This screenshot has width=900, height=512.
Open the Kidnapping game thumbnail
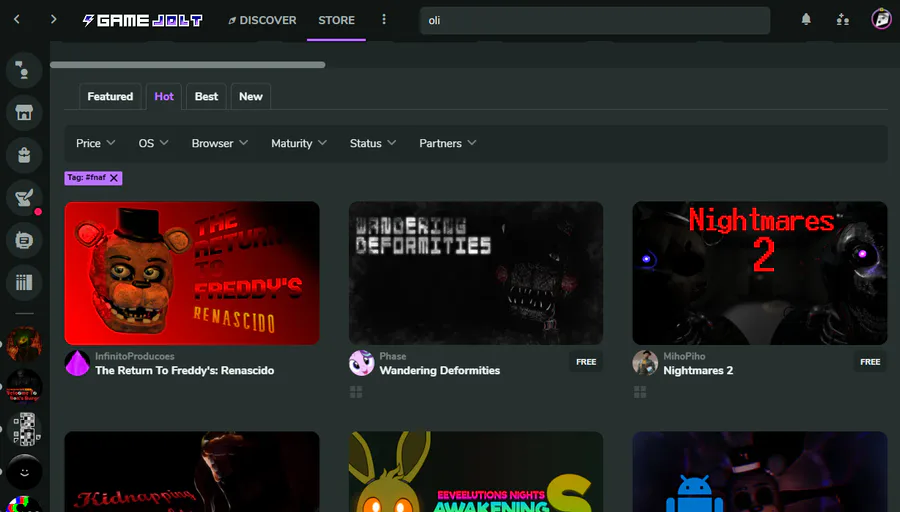click(192, 472)
